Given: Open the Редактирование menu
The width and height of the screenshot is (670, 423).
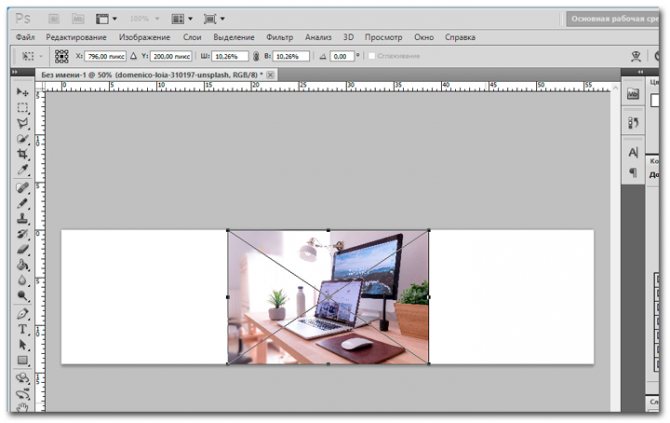Looking at the screenshot, I should [x=76, y=37].
